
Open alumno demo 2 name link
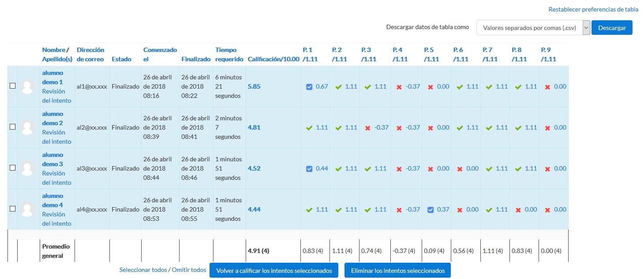click(x=52, y=118)
